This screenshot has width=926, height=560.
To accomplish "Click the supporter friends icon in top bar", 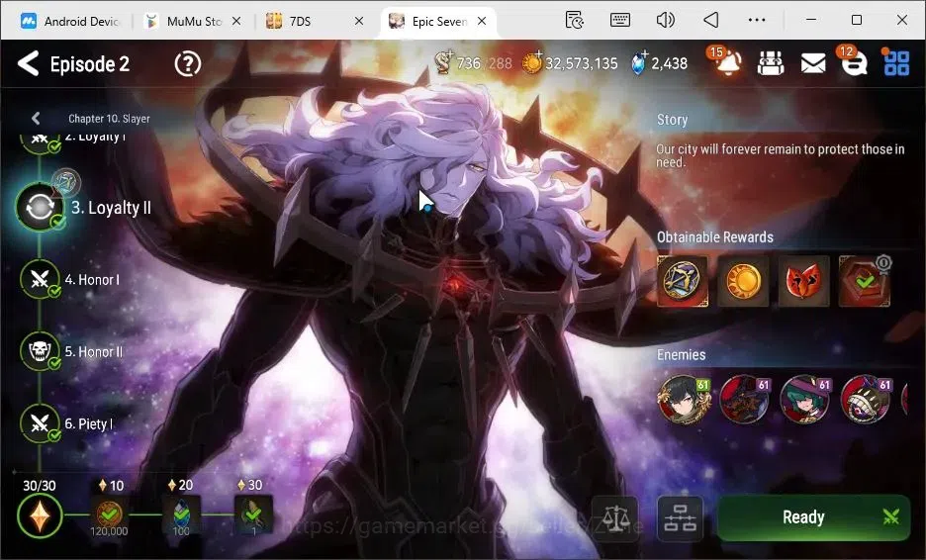I will tap(771, 62).
